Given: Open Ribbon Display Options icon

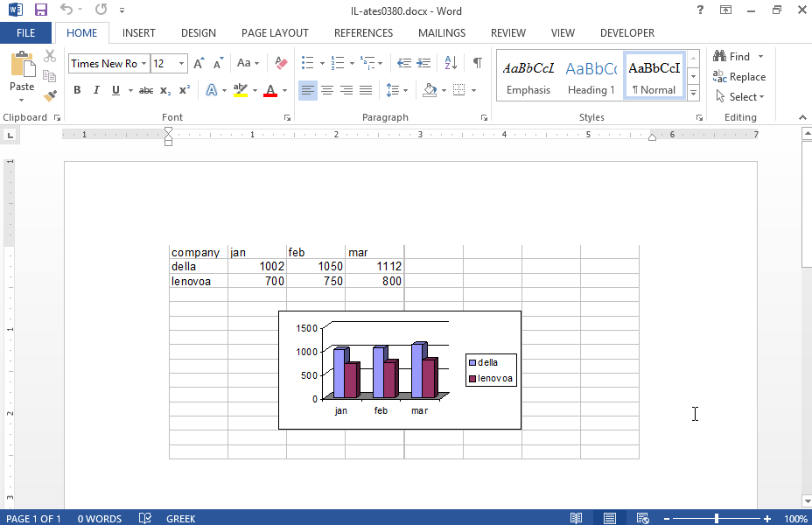Looking at the screenshot, I should pyautogui.click(x=726, y=10).
